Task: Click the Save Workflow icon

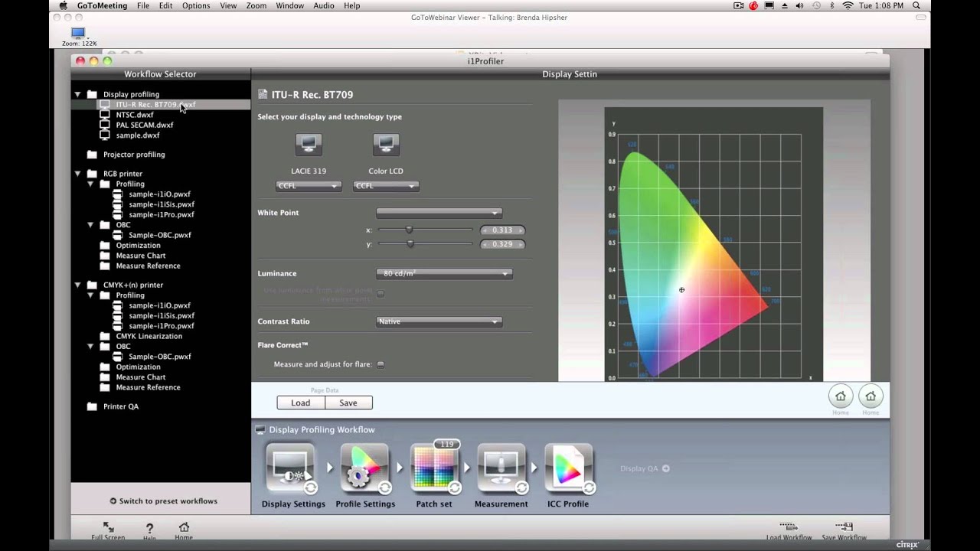Action: tap(844, 527)
